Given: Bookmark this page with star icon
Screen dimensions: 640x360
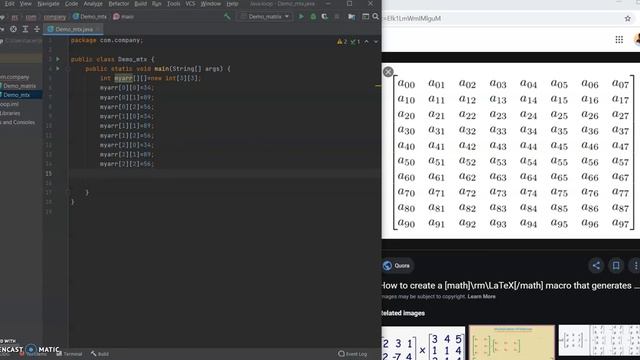Looking at the screenshot, I should (x=628, y=18).
